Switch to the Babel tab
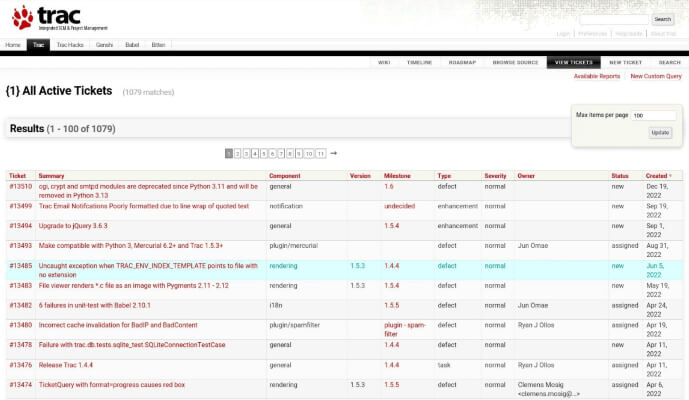Viewport: 689px width, 400px height. (x=132, y=45)
